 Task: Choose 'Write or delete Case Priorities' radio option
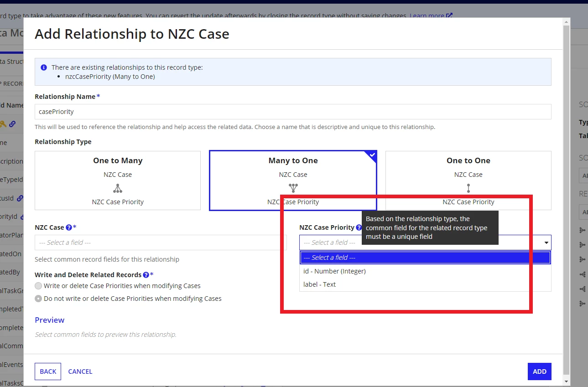point(39,286)
